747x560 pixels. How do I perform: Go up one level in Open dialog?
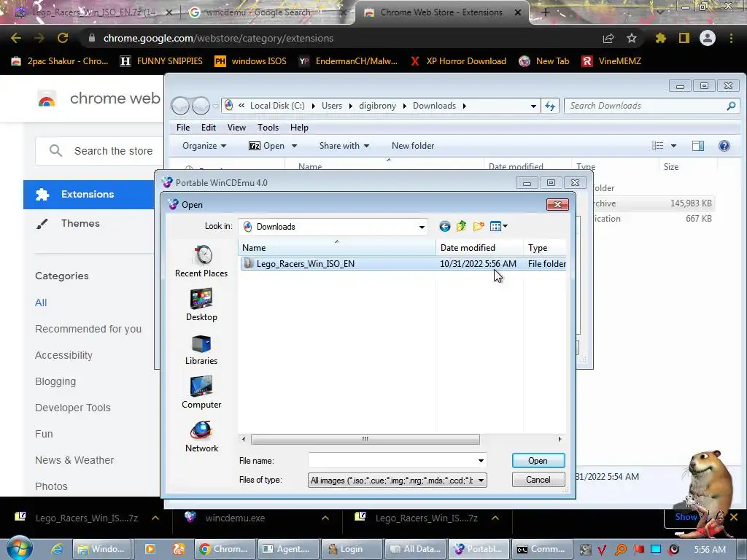coord(461,226)
